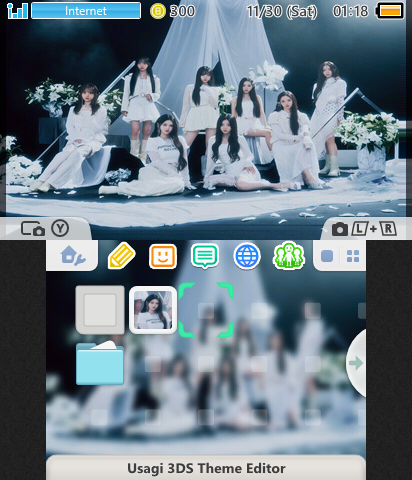Click the 01:18 clock display

click(x=351, y=11)
